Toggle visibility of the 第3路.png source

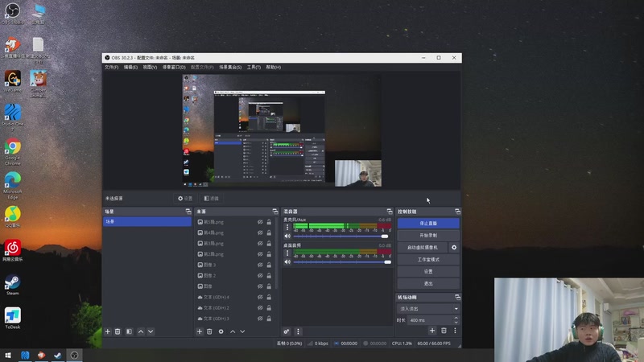pos(260,244)
